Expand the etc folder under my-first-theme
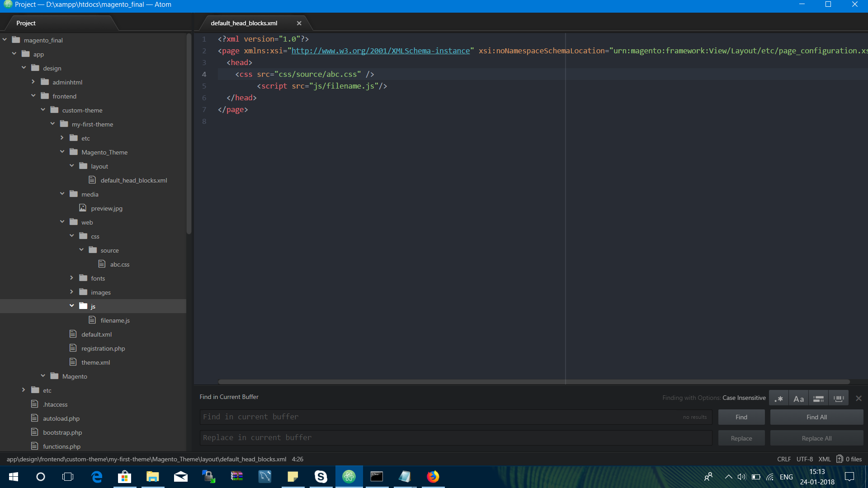The width and height of the screenshot is (868, 488). pos(62,138)
